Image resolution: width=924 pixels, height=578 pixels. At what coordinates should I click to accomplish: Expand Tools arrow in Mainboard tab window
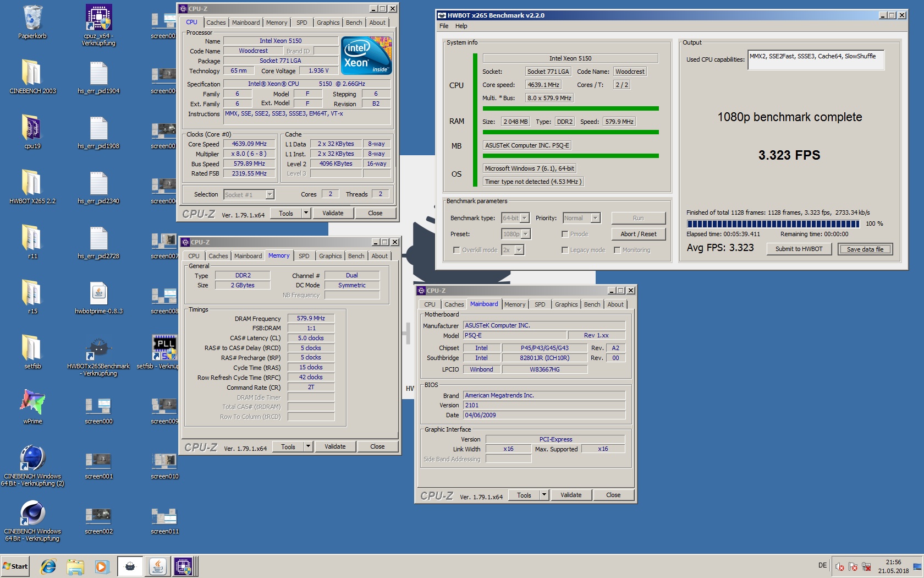tap(544, 495)
